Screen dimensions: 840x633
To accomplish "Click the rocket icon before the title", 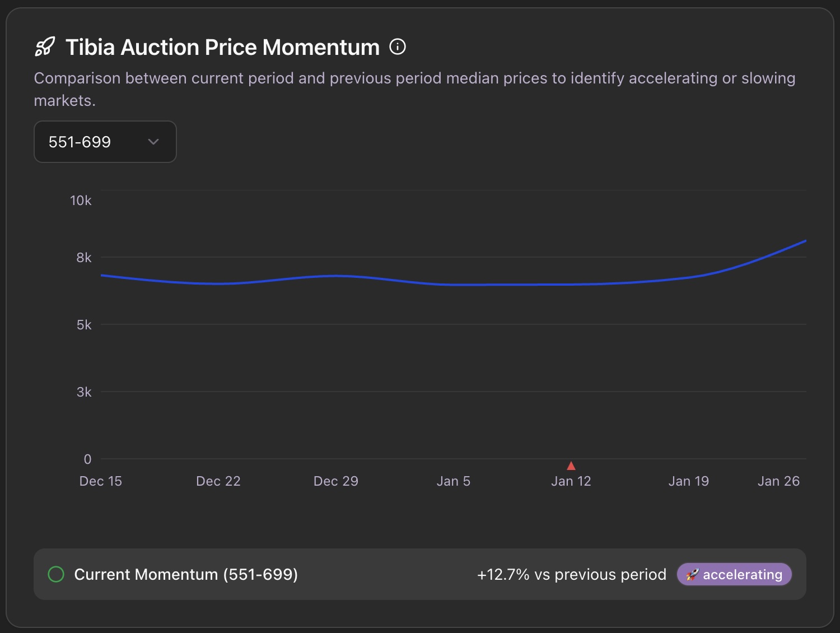I will click(x=45, y=46).
